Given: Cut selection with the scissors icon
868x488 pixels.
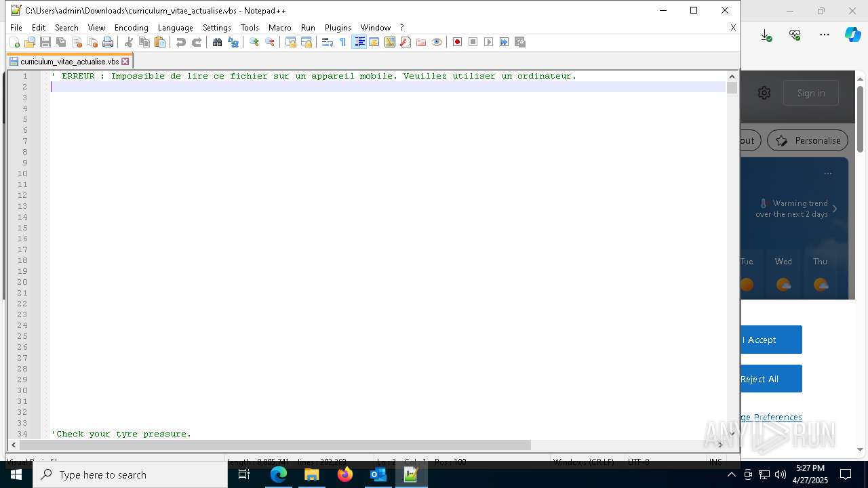Looking at the screenshot, I should pyautogui.click(x=129, y=42).
